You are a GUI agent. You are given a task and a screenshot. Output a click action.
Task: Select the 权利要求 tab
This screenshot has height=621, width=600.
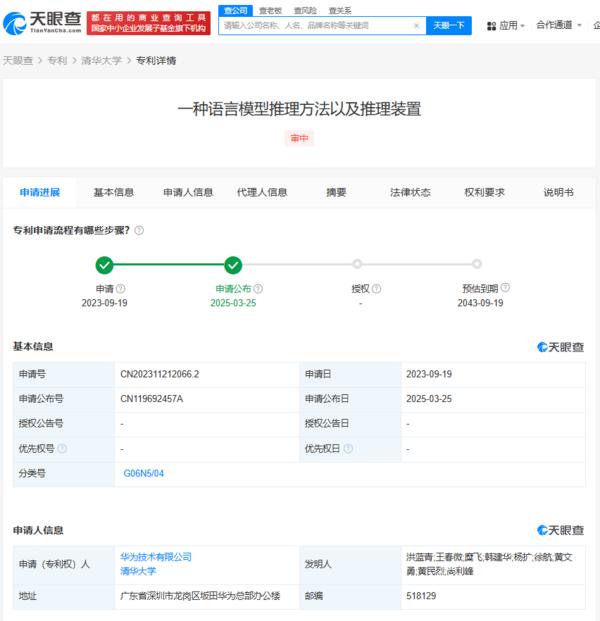tap(484, 192)
